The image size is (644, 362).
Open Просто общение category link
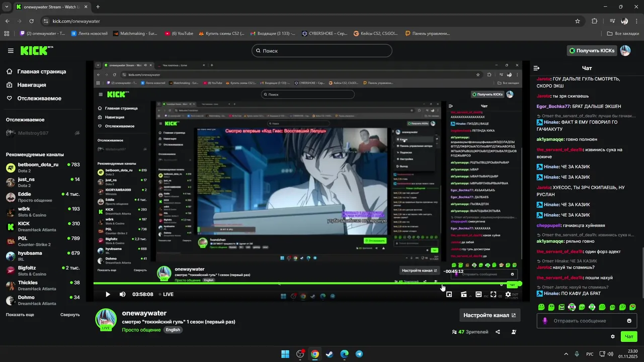pos(141,330)
